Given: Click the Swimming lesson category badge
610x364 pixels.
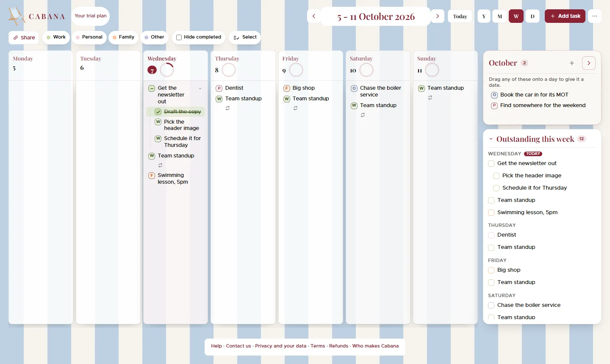Looking at the screenshot, I should (x=152, y=176).
